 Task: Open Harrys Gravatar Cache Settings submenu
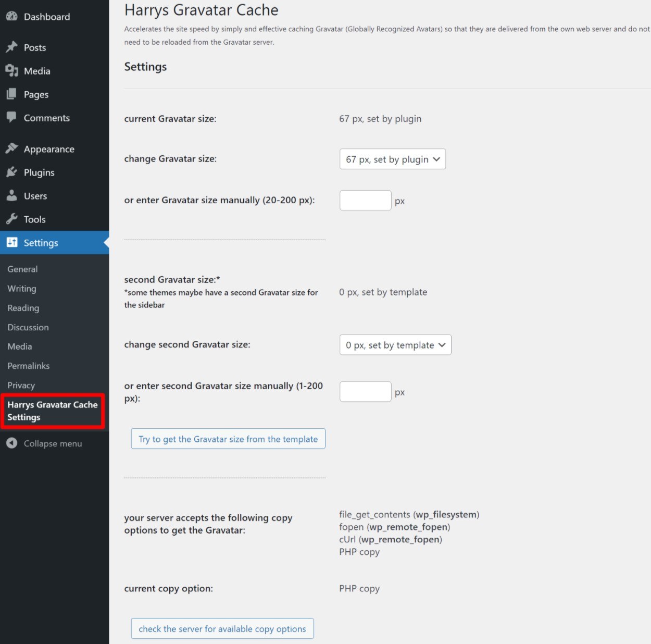[x=53, y=411]
